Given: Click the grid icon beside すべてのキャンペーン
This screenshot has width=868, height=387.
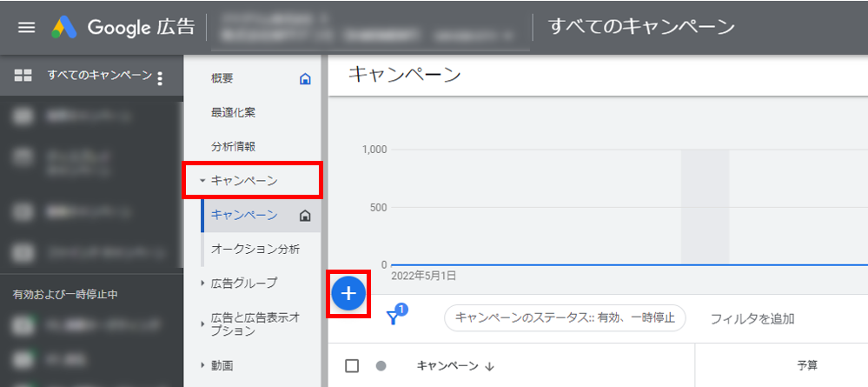Looking at the screenshot, I should point(23,76).
